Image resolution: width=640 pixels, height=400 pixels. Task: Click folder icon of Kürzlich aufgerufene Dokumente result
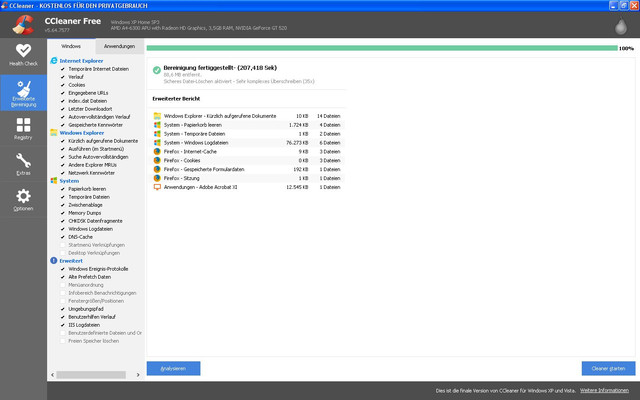tap(157, 116)
